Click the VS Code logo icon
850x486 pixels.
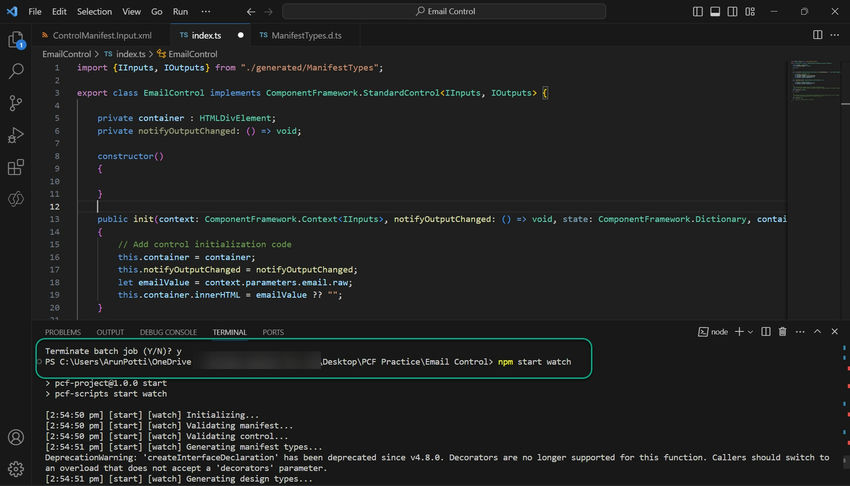point(12,11)
